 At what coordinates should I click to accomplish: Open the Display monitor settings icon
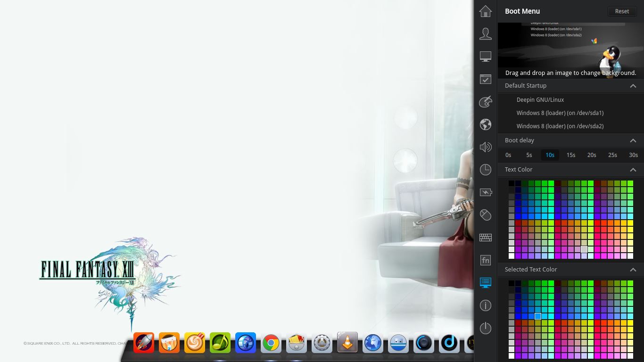tap(486, 57)
